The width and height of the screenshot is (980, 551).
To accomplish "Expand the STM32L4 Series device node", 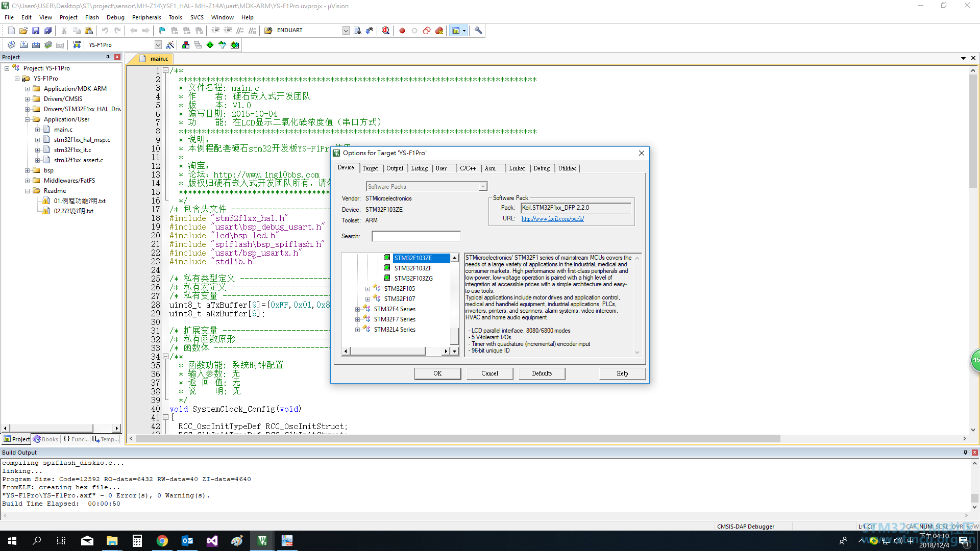I will click(x=357, y=330).
